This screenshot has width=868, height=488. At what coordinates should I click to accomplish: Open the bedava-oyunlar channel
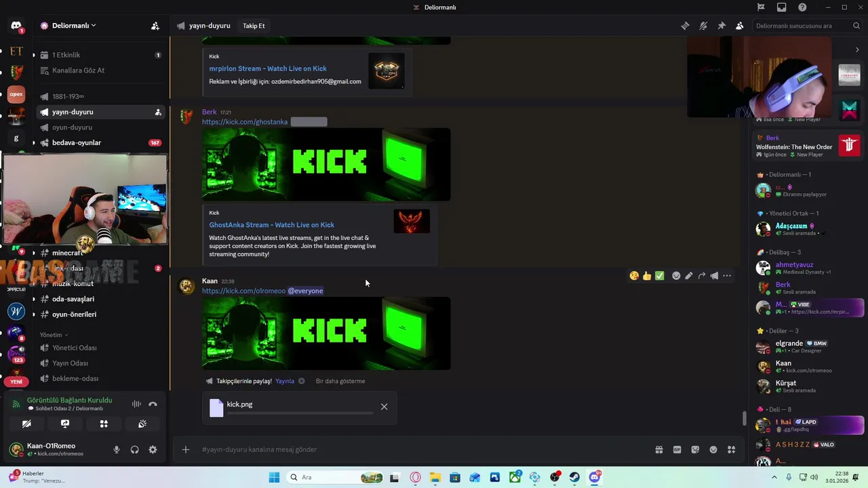100,143
